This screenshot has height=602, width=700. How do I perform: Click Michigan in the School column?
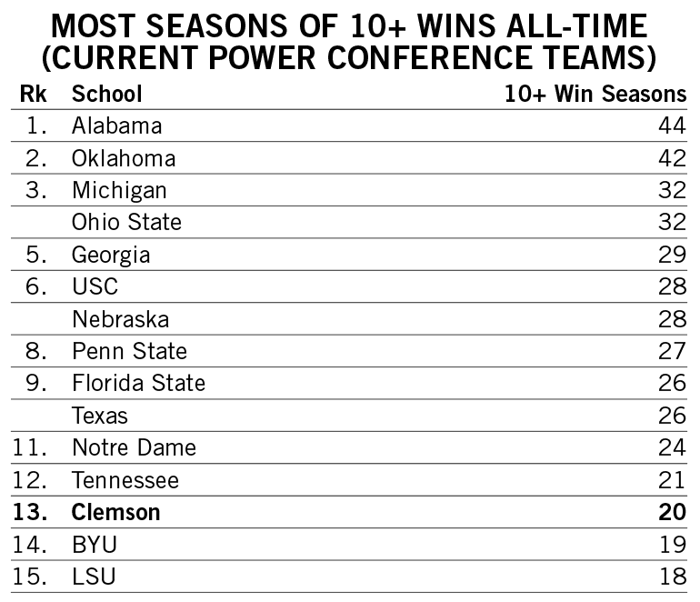(119, 191)
